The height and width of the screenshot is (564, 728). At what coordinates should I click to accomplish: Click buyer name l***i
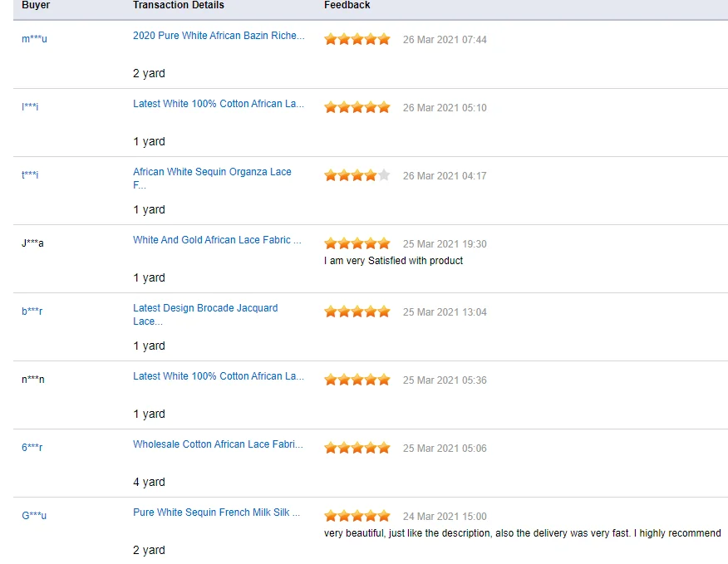[x=30, y=107]
